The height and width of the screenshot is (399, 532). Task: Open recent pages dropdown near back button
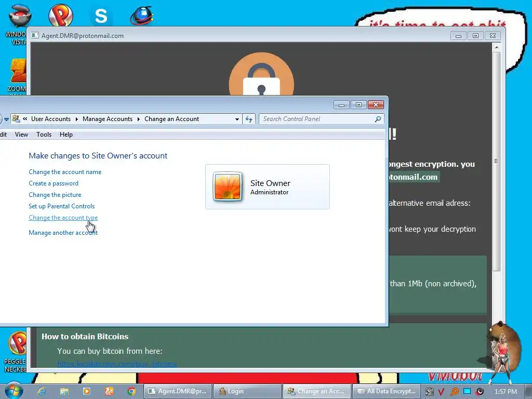click(6, 119)
